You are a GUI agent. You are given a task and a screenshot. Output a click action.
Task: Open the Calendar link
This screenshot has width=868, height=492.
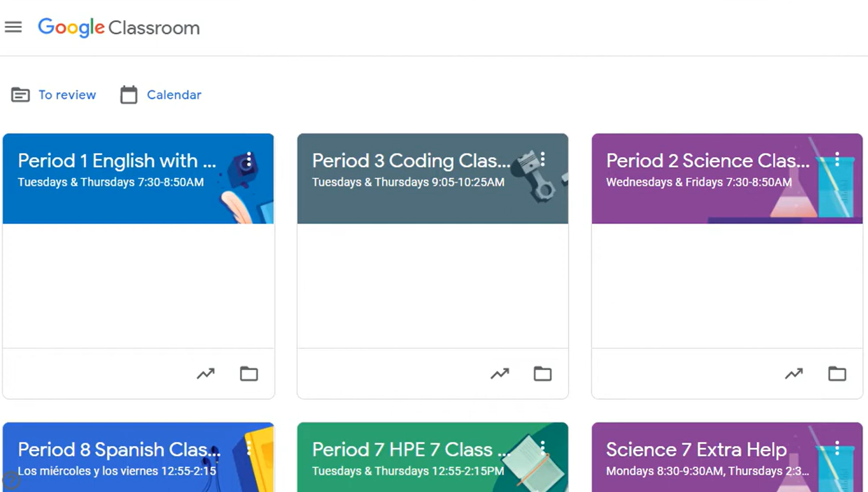[174, 95]
